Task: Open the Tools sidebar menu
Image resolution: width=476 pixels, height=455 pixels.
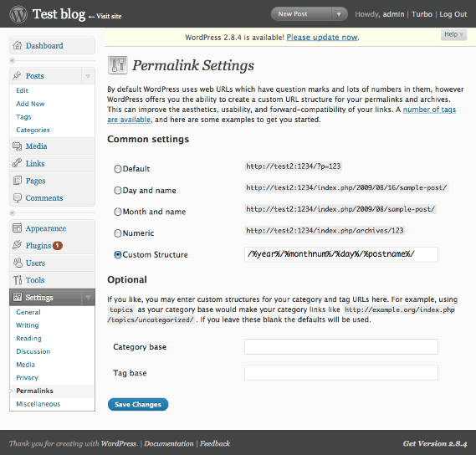Action: pyautogui.click(x=35, y=280)
